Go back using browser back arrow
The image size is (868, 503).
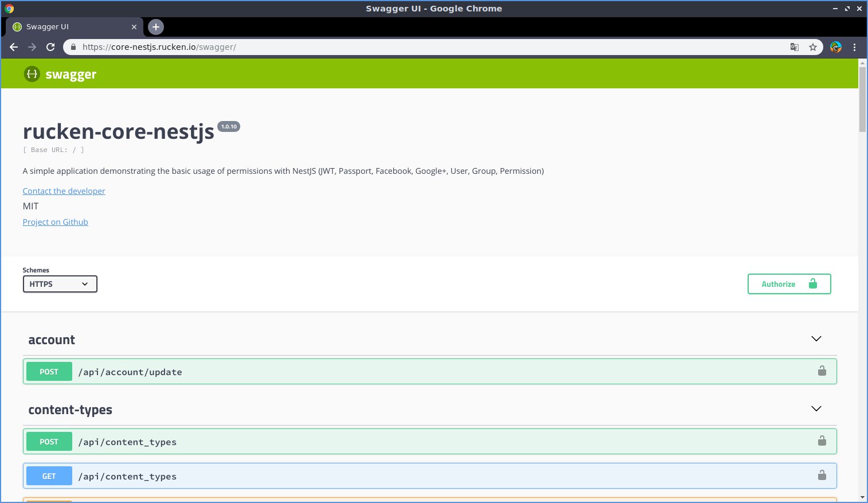coord(14,47)
